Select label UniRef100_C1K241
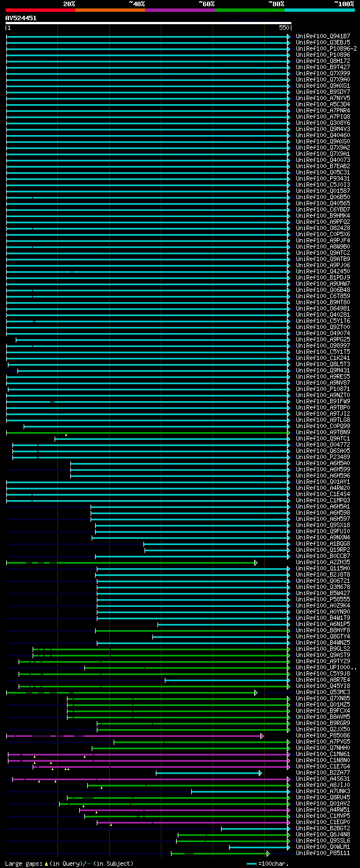 click(323, 358)
